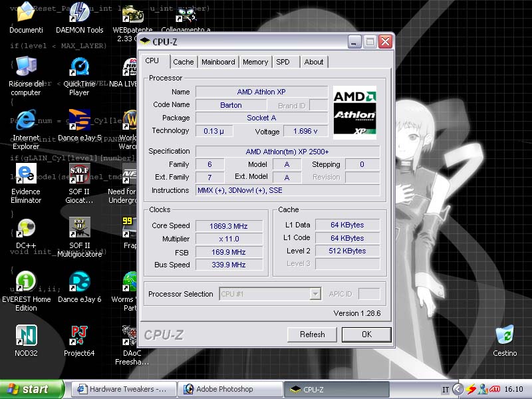The height and width of the screenshot is (399, 532).
Task: Launch QuickTime Player shortcut
Action: click(x=79, y=66)
